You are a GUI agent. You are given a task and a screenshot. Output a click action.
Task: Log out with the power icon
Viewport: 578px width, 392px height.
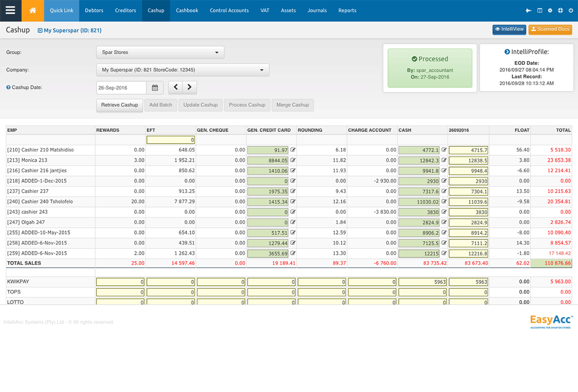(571, 10)
